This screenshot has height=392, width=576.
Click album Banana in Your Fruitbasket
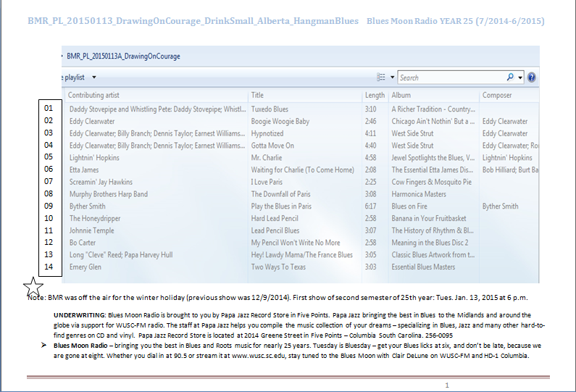(x=429, y=218)
